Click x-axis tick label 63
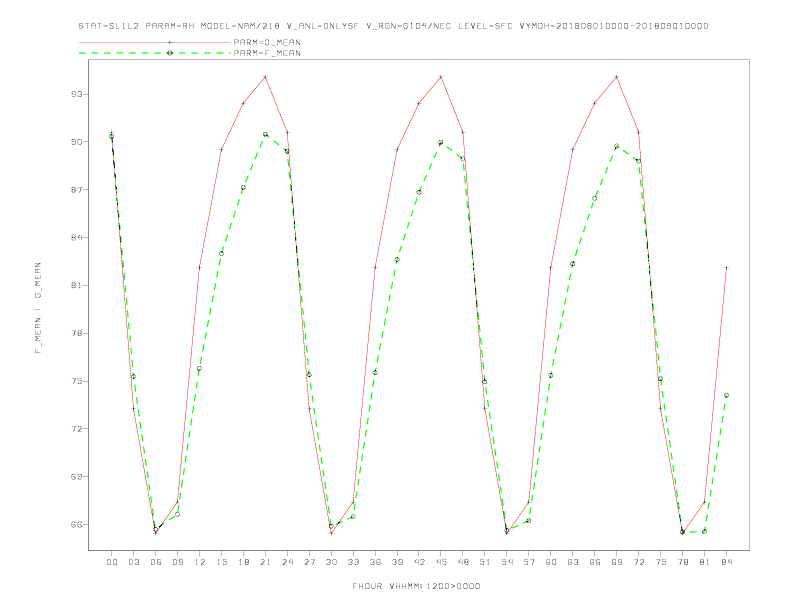 (573, 562)
